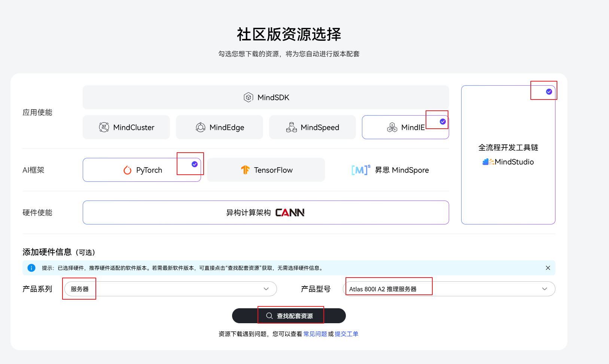
Task: Uncheck the PyTorch selection checkmark
Action: 195,164
